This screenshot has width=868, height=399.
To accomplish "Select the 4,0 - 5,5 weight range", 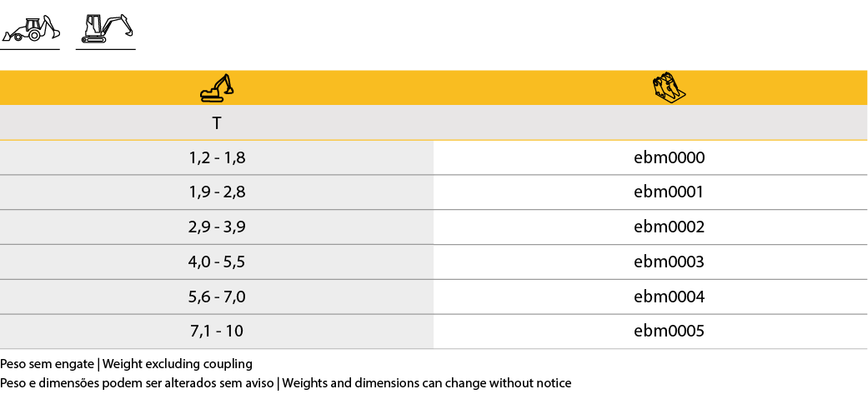I will [x=217, y=262].
